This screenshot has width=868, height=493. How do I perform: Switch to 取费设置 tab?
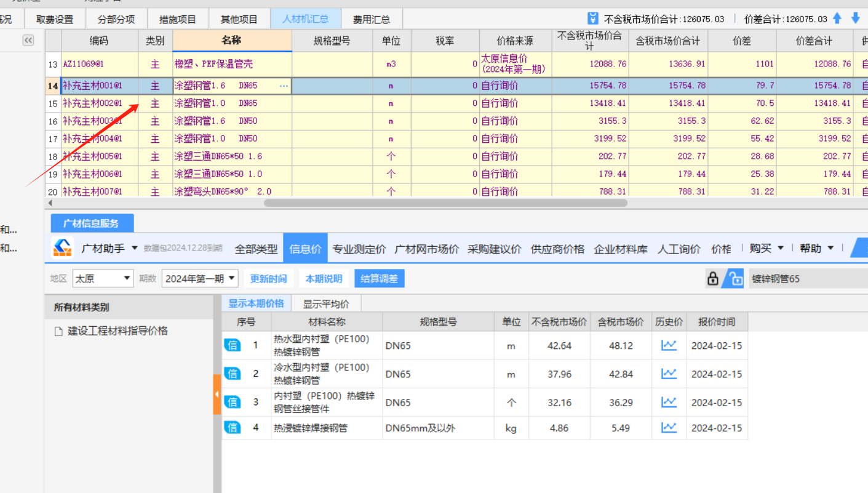55,19
